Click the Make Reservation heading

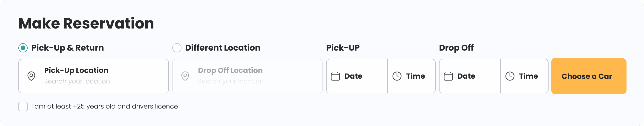click(x=86, y=23)
